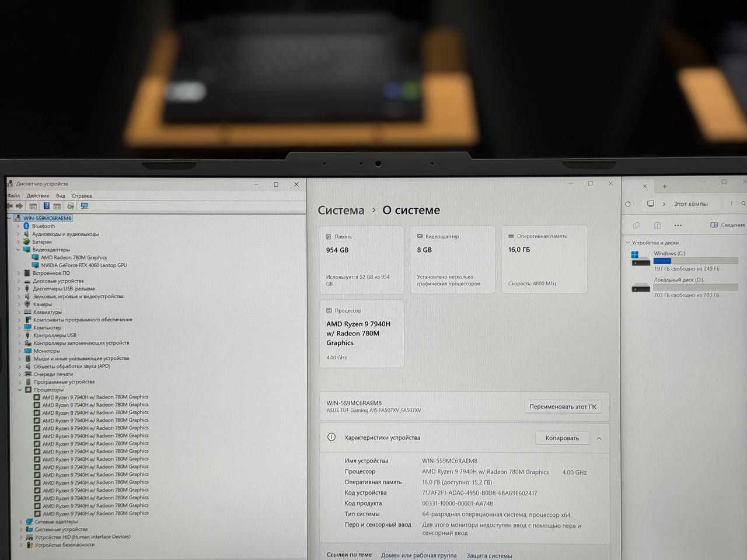Select NVIDIA GeForce RTX 4060 Laptop GPU
Viewport: 747px width, 560px height.
point(84,265)
